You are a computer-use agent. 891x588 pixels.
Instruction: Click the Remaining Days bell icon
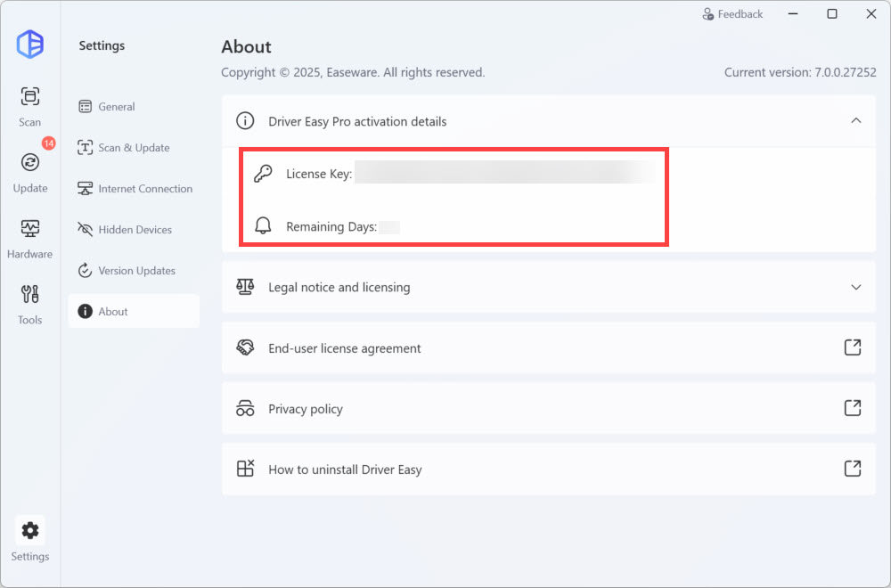click(x=263, y=226)
